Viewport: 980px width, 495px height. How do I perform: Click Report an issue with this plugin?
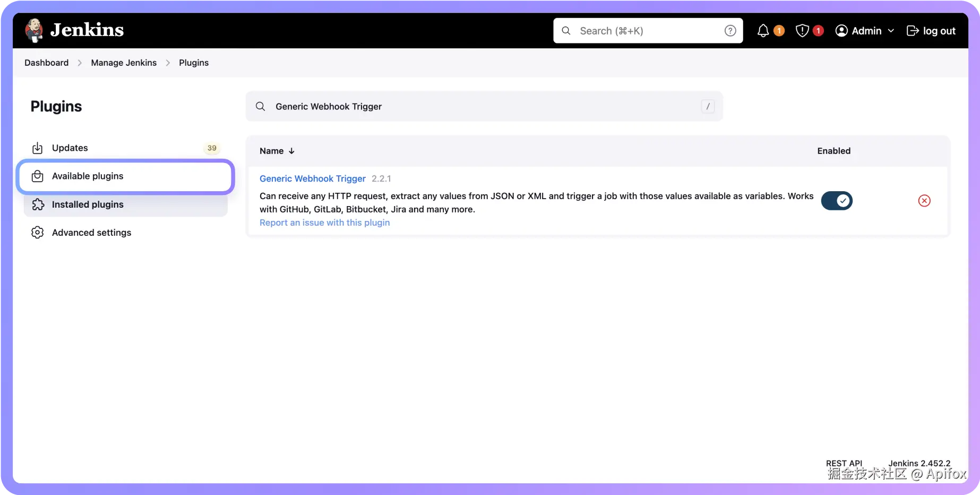coord(324,223)
